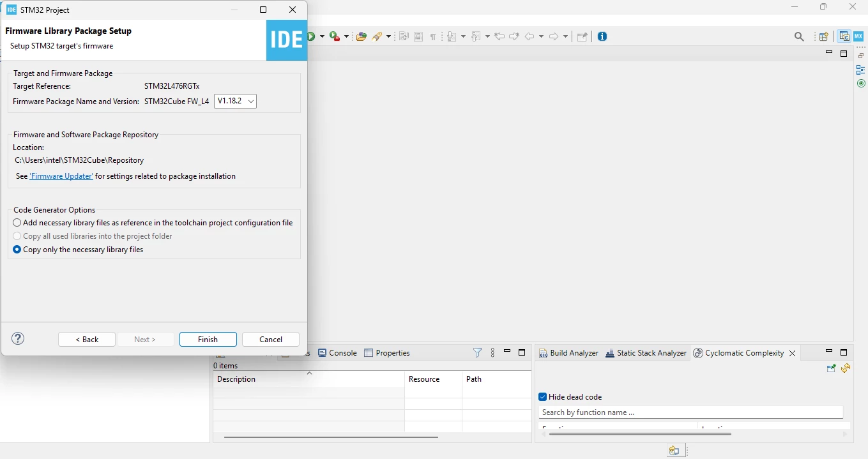Image resolution: width=868 pixels, height=459 pixels.
Task: Select 'Copy only the necessary library files'
Action: point(78,250)
